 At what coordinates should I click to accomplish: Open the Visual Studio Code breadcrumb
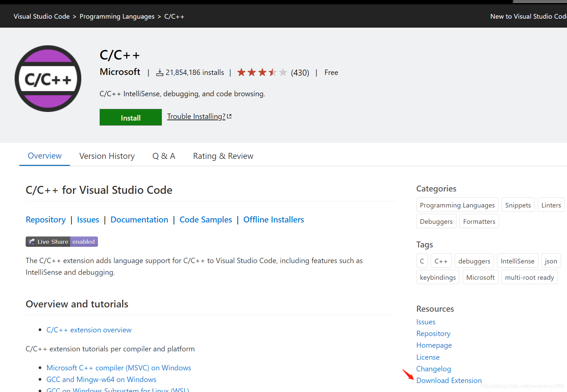[x=42, y=16]
